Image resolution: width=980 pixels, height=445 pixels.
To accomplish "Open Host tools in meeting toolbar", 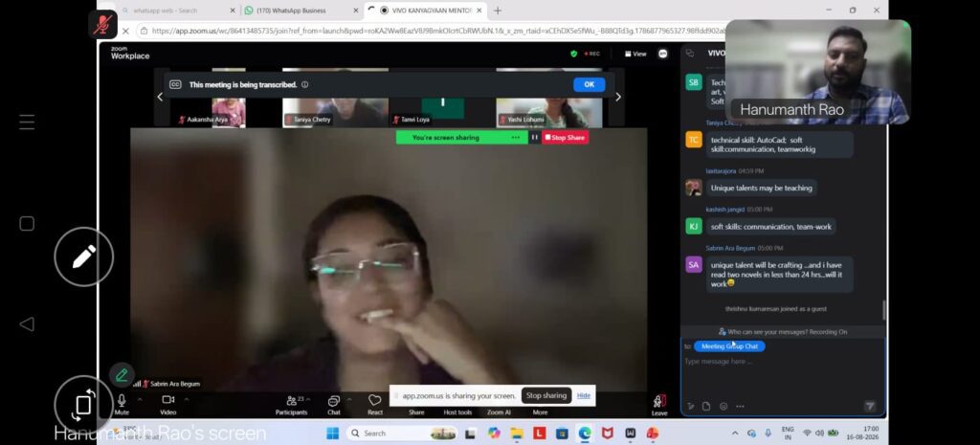I will (x=457, y=412).
